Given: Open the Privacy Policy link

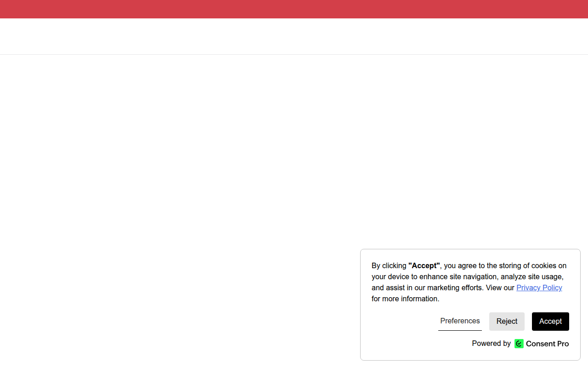Looking at the screenshot, I should (x=539, y=287).
